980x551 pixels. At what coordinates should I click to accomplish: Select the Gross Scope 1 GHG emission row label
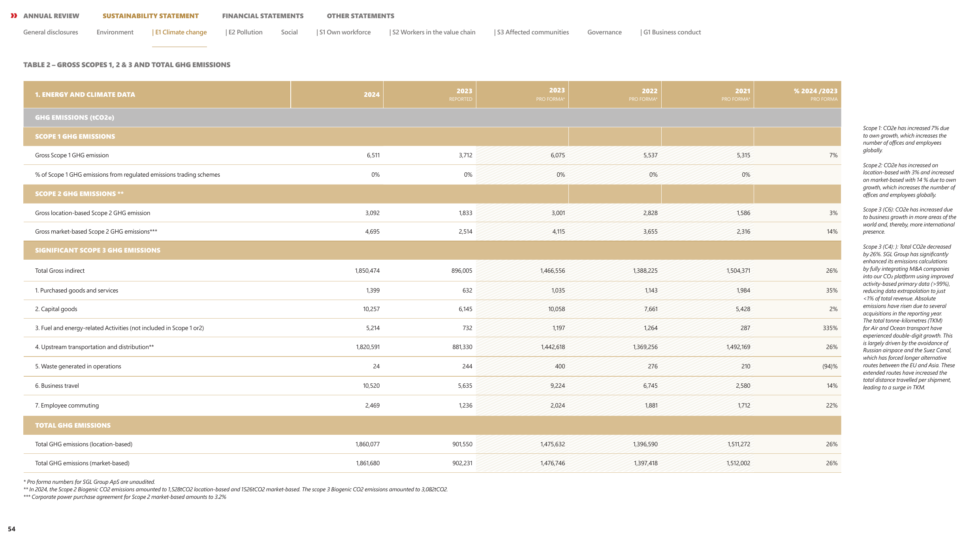(72, 155)
